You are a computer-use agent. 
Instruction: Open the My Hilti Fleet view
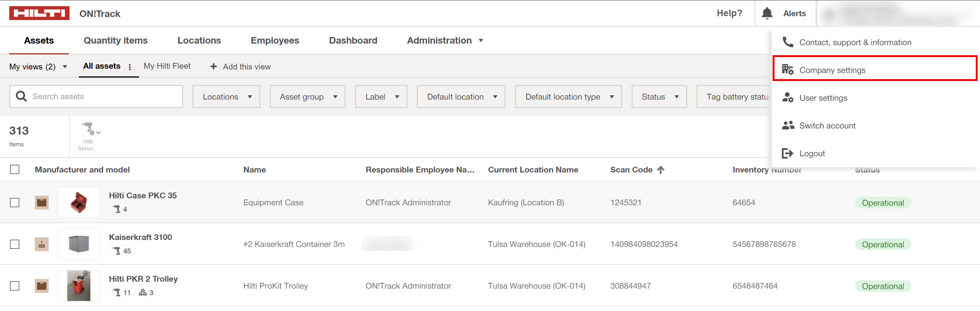(167, 66)
